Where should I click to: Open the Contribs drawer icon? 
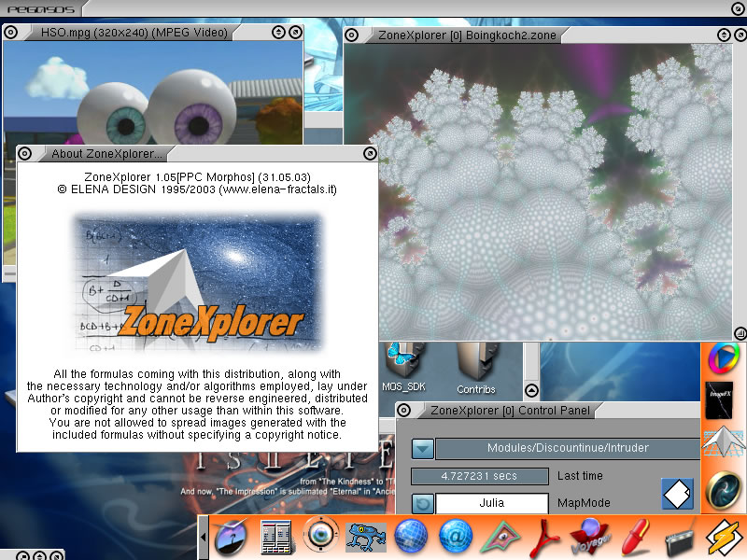tap(476, 369)
